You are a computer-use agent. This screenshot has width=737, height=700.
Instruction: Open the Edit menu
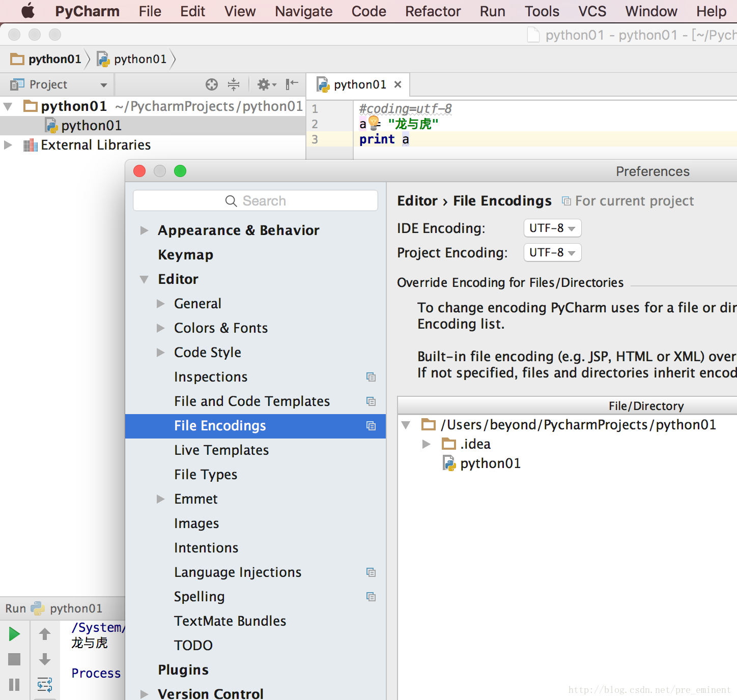point(193,11)
